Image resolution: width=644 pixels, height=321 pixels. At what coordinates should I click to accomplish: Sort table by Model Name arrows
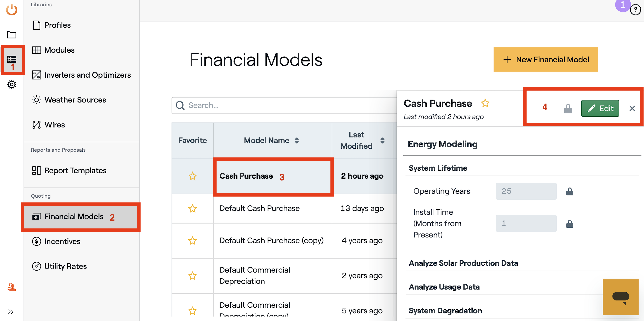(296, 140)
